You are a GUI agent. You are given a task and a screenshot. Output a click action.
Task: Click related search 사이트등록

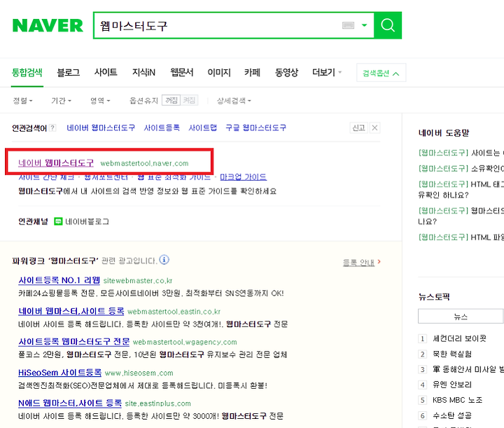point(162,128)
